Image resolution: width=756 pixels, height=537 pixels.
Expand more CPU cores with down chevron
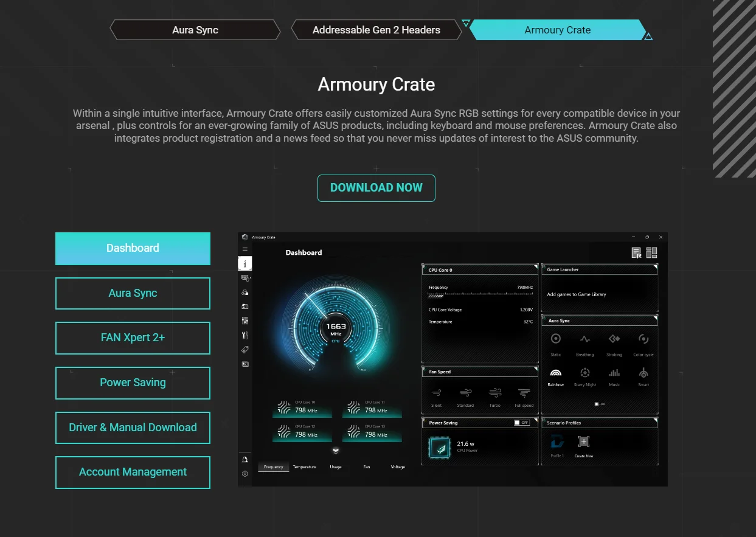coord(336,451)
